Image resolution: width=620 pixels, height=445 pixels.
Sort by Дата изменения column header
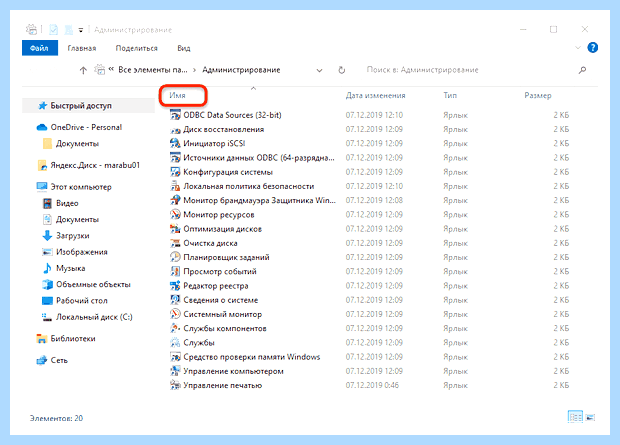[x=376, y=95]
